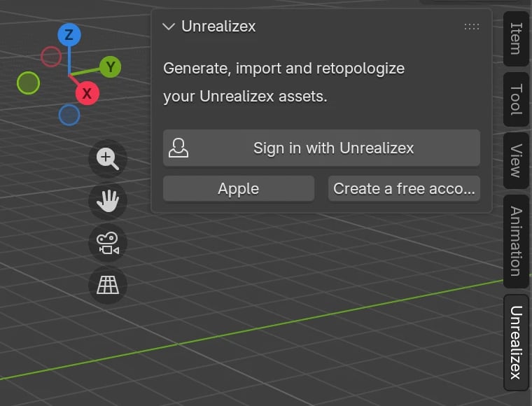
Task: Click the Apple button
Action: point(239,188)
